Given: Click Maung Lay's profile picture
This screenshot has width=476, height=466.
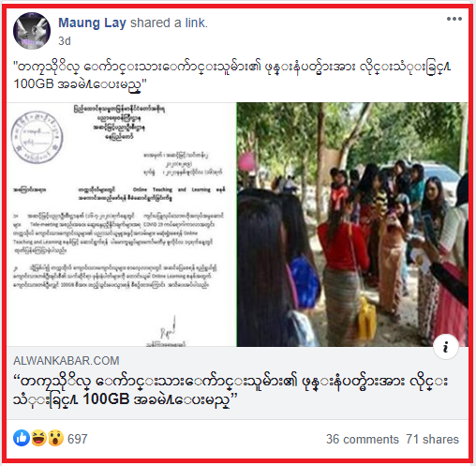Looking at the screenshot, I should pyautogui.click(x=32, y=31).
